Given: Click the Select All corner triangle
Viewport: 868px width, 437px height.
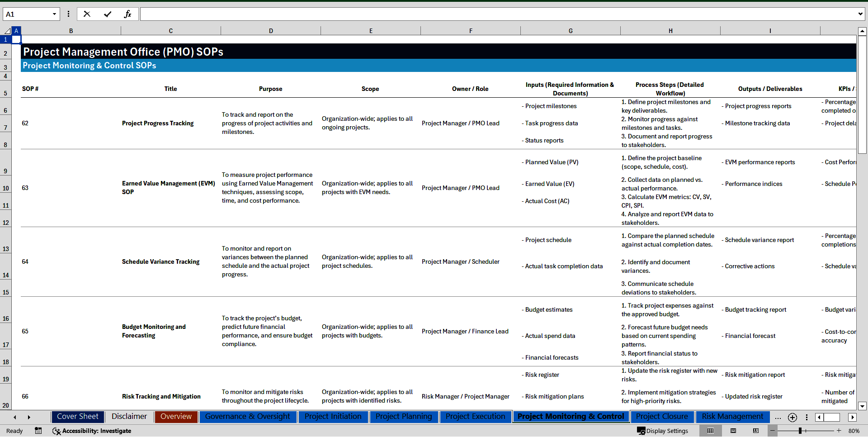Looking at the screenshot, I should [7, 31].
